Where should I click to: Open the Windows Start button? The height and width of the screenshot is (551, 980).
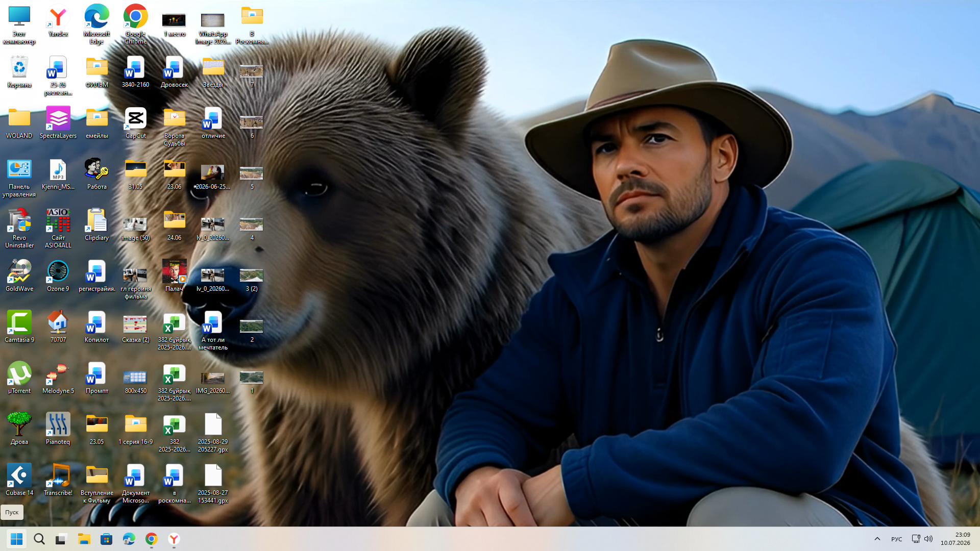point(16,539)
